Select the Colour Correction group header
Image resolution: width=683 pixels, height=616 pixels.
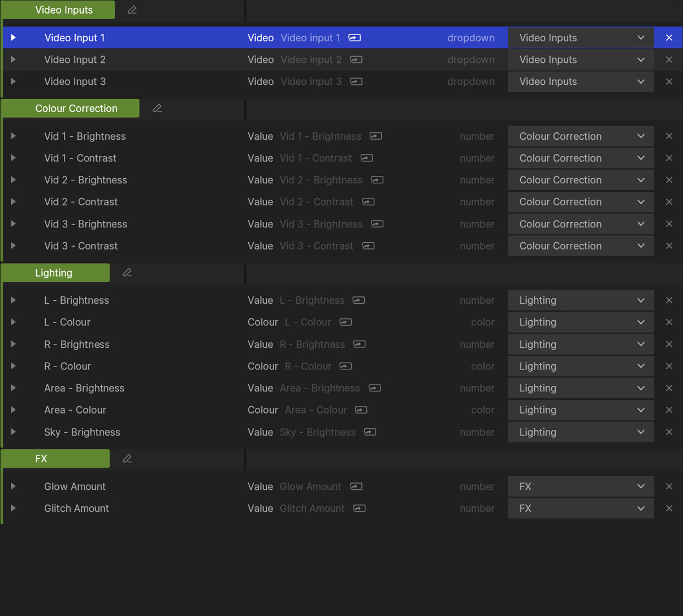[76, 109]
